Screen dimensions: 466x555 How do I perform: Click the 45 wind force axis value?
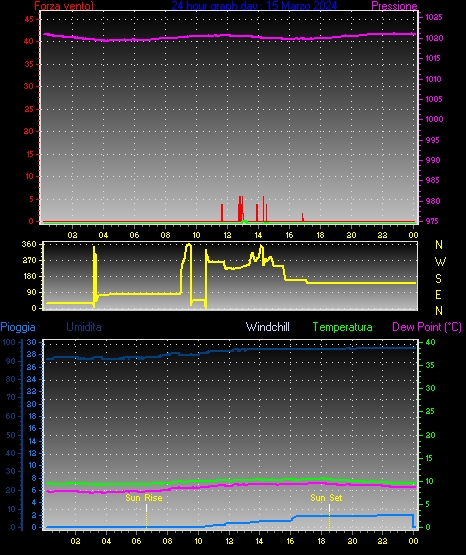coord(29,19)
